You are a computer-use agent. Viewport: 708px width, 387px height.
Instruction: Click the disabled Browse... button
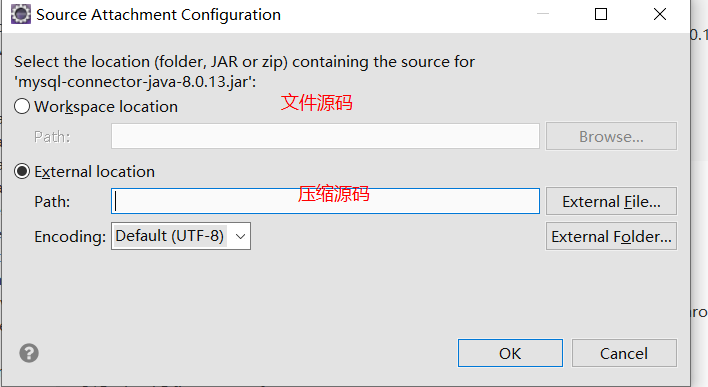(611, 136)
